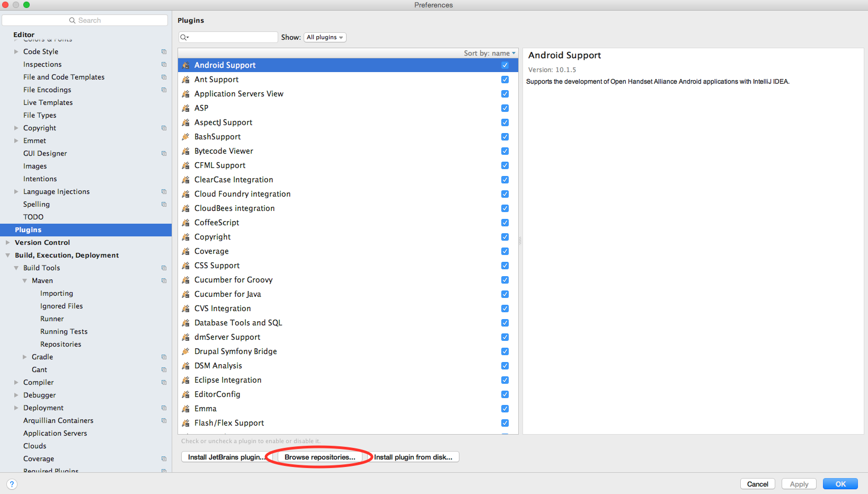Click project-level icon beside Gradle
868x494 pixels.
(164, 357)
